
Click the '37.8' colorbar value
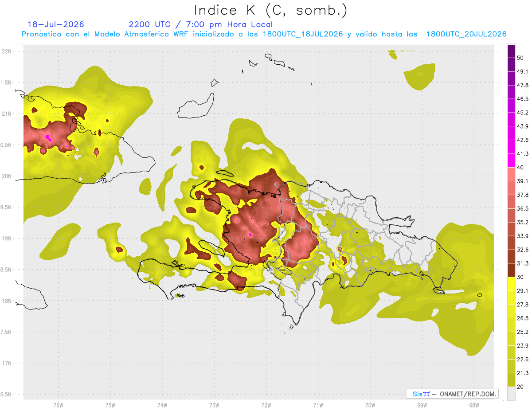point(523,195)
